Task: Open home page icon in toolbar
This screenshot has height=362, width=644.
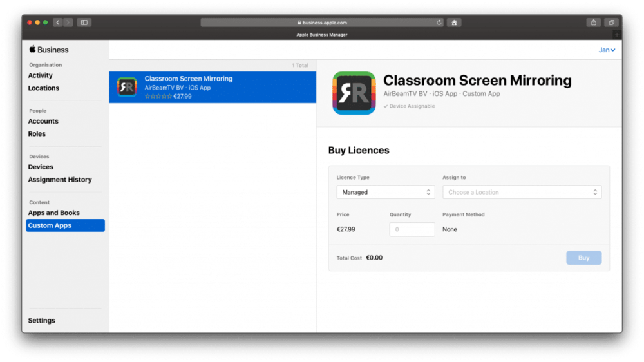Action: tap(454, 23)
